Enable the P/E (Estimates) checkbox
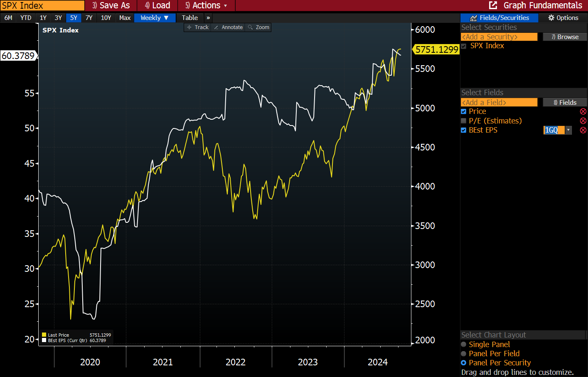 pyautogui.click(x=463, y=121)
